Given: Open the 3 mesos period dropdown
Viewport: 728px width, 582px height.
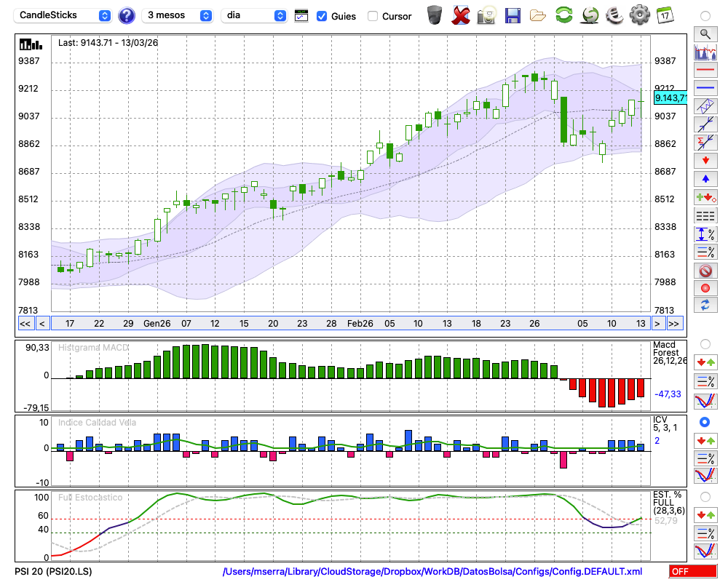Looking at the screenshot, I should (178, 15).
